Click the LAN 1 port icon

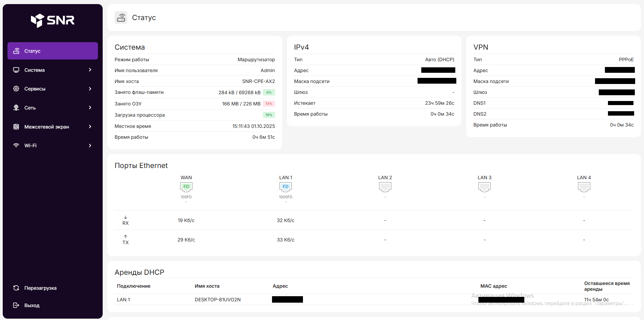[x=286, y=187]
